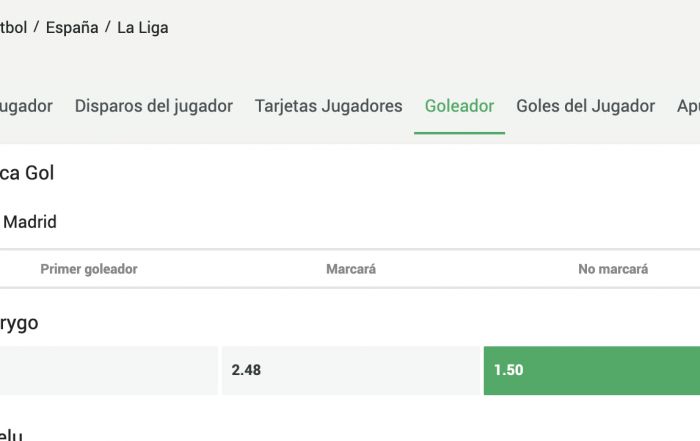700x441 pixels.
Task: Deselect the green 1.50 No marcará bet
Action: 591,370
